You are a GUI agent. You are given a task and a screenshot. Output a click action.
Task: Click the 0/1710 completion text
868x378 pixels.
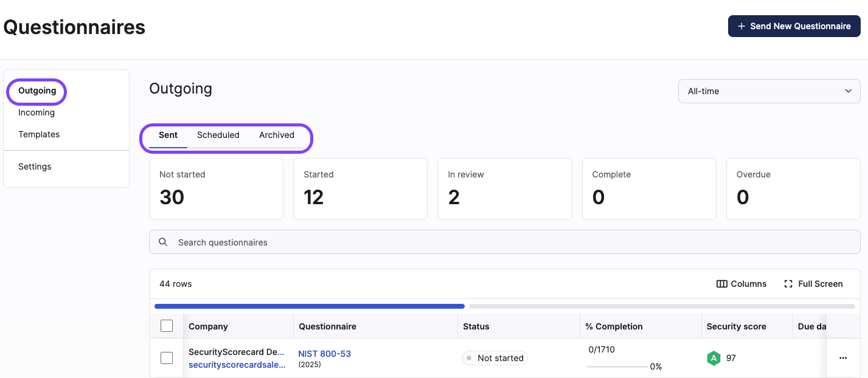602,349
